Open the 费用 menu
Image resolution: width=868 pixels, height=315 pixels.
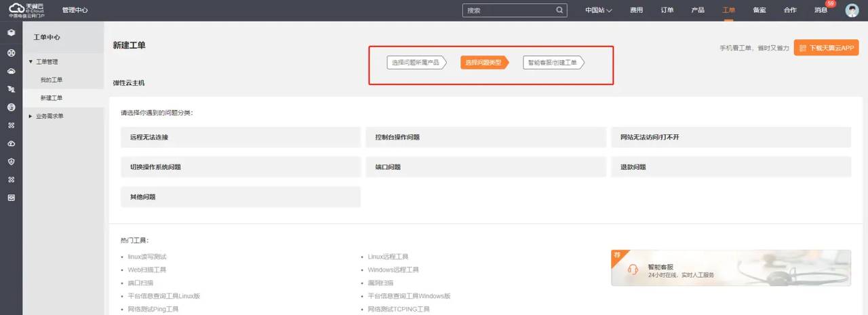[x=636, y=10]
